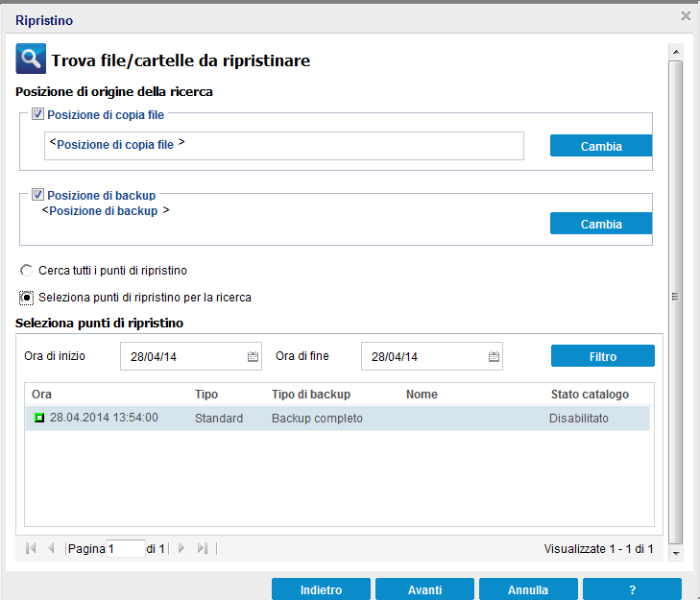
Task: Go to the next results page
Action: pyautogui.click(x=181, y=548)
